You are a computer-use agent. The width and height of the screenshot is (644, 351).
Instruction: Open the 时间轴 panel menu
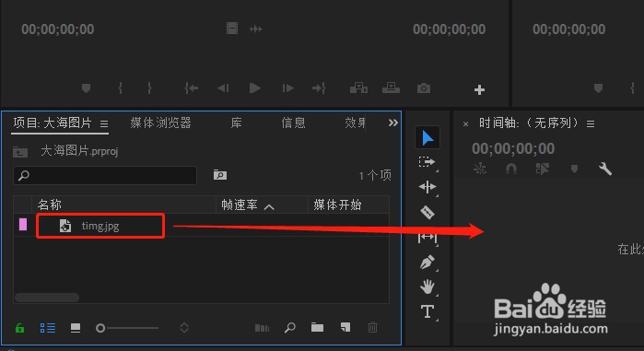[591, 123]
